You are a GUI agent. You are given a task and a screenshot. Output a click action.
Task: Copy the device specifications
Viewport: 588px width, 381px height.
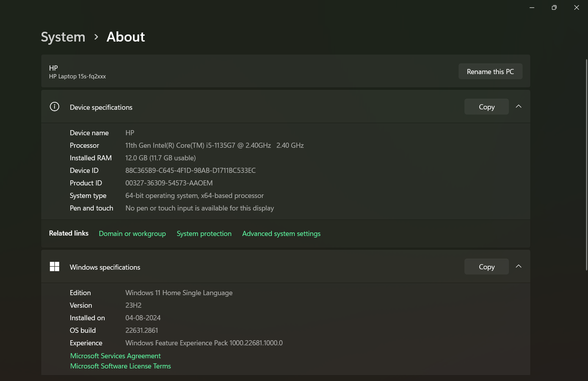pos(486,107)
